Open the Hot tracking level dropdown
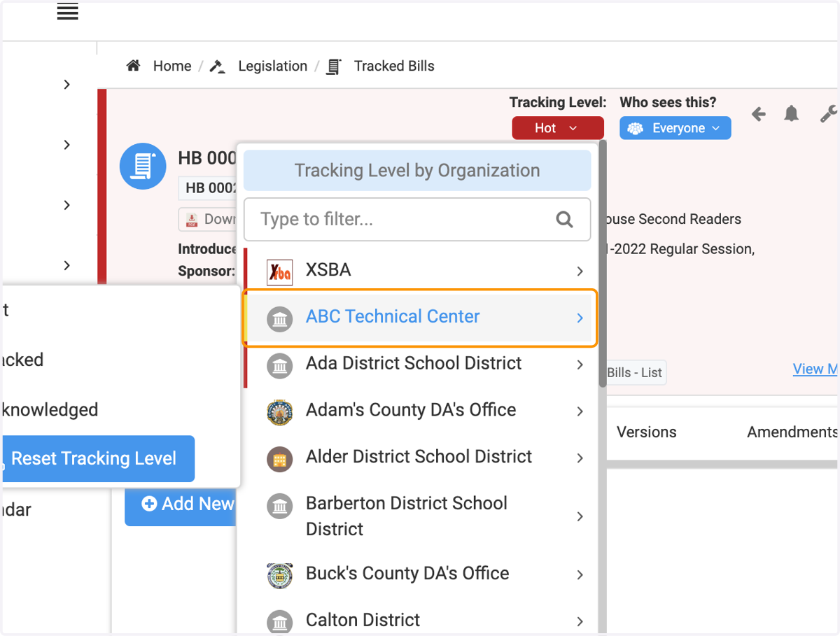The height and width of the screenshot is (636, 840). 557,128
